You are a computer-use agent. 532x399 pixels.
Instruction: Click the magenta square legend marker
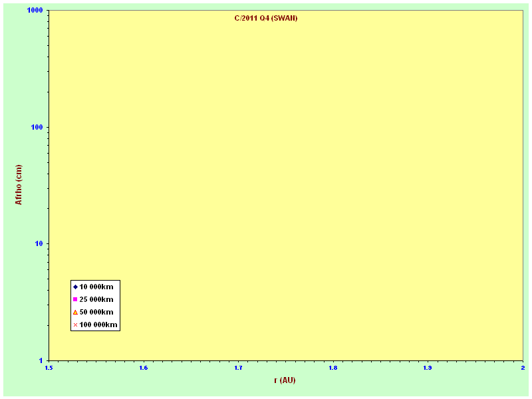click(75, 299)
